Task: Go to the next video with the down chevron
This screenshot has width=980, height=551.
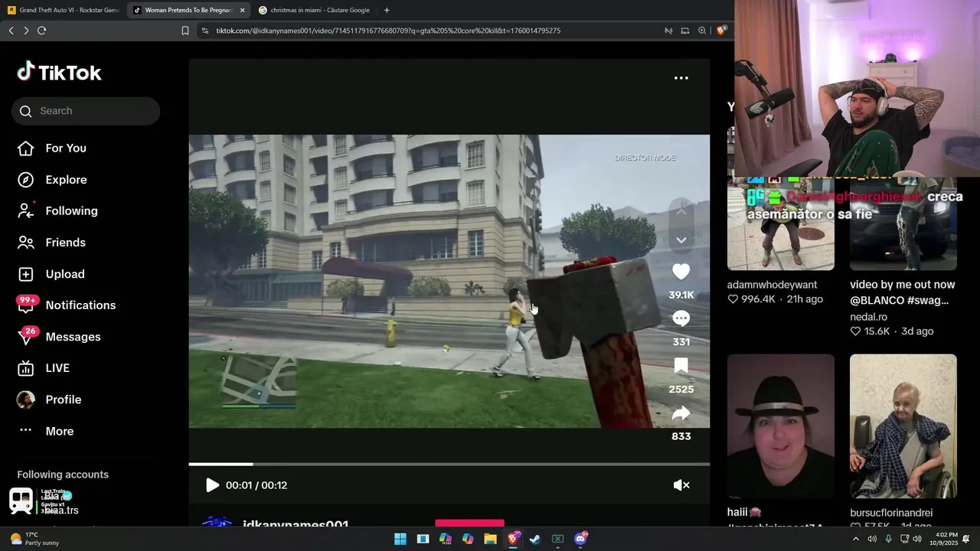Action: coord(681,240)
